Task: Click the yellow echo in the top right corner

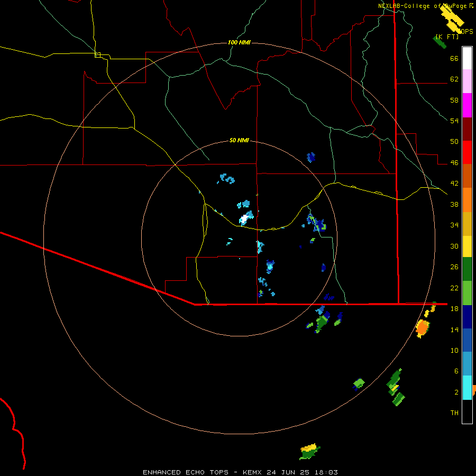Action: coord(452,17)
